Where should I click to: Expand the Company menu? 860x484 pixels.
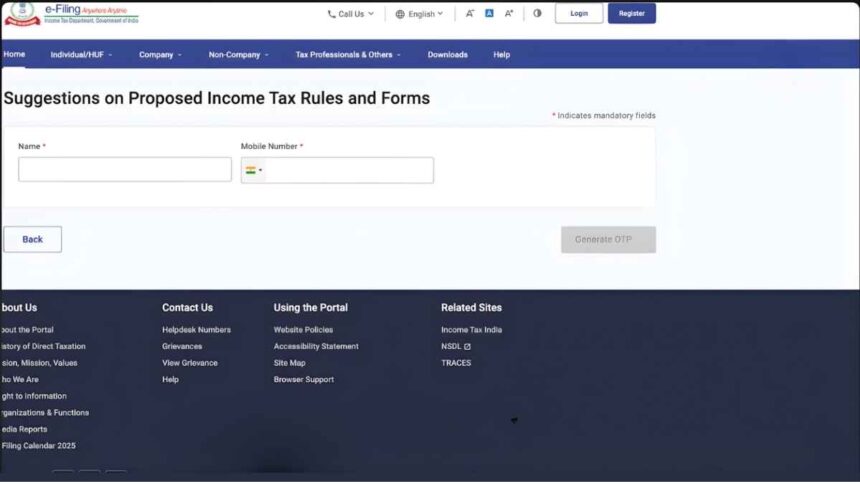[x=160, y=55]
